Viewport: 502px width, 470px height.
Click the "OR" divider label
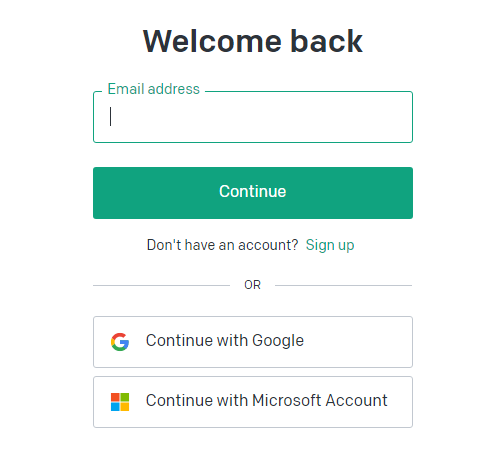click(x=252, y=285)
